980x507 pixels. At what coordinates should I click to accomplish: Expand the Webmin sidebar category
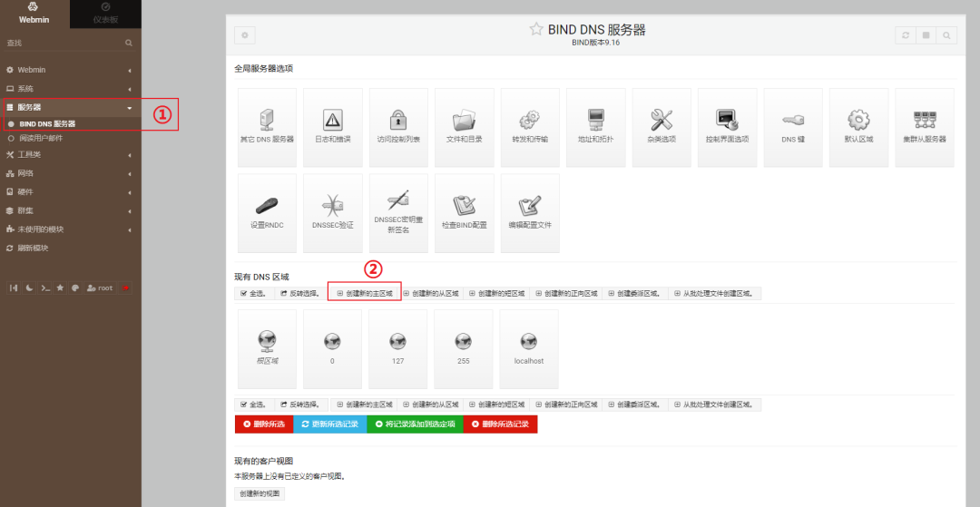click(x=71, y=70)
